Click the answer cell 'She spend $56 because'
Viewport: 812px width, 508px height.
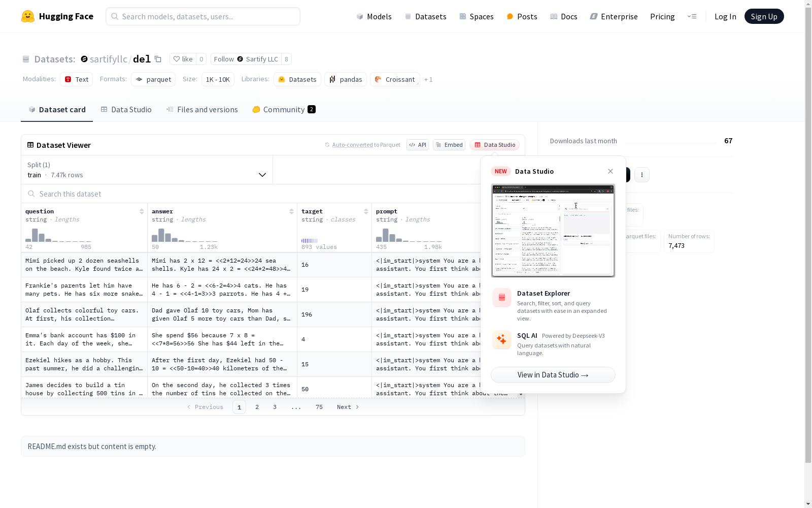(x=222, y=339)
